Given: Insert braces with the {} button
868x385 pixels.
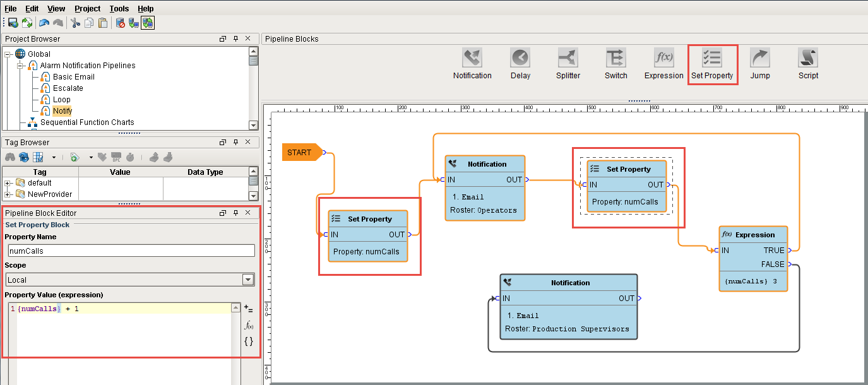Looking at the screenshot, I should [249, 341].
